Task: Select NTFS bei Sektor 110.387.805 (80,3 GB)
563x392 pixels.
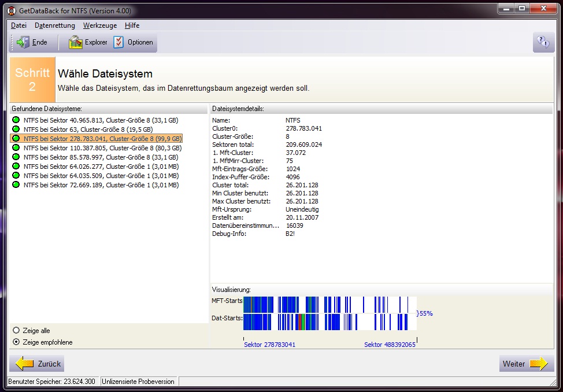Action: point(103,148)
